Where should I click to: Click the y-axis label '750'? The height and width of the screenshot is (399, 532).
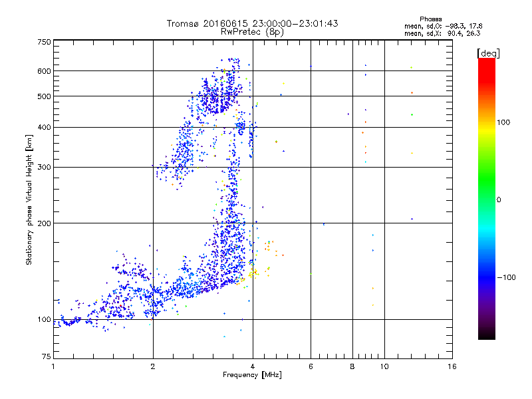(x=45, y=42)
